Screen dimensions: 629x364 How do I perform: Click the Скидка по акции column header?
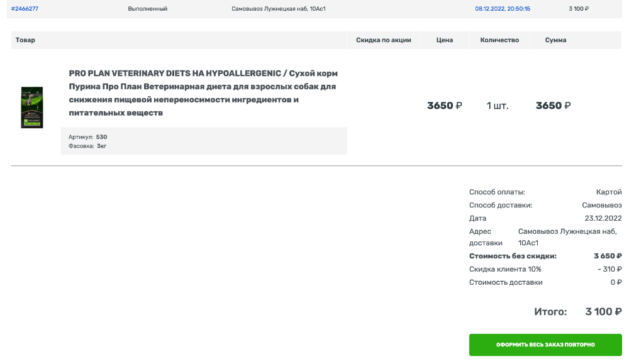(384, 40)
